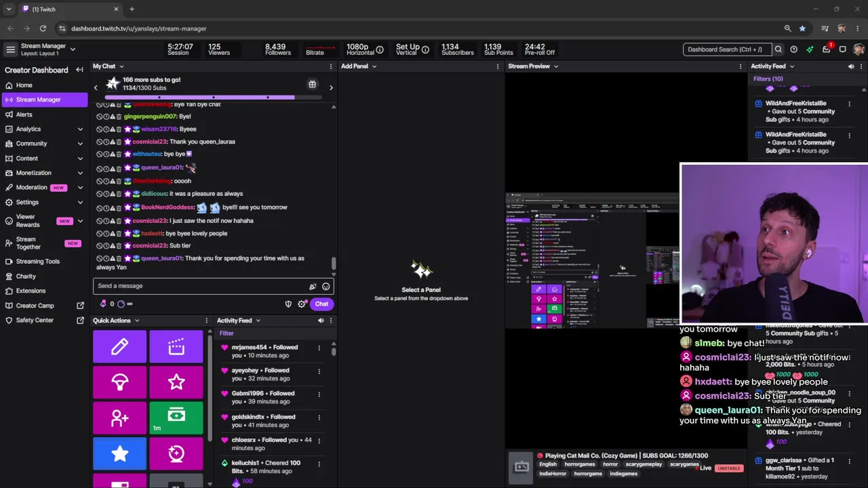
Task: Open the chat shield mode icon
Action: pyautogui.click(x=288, y=304)
